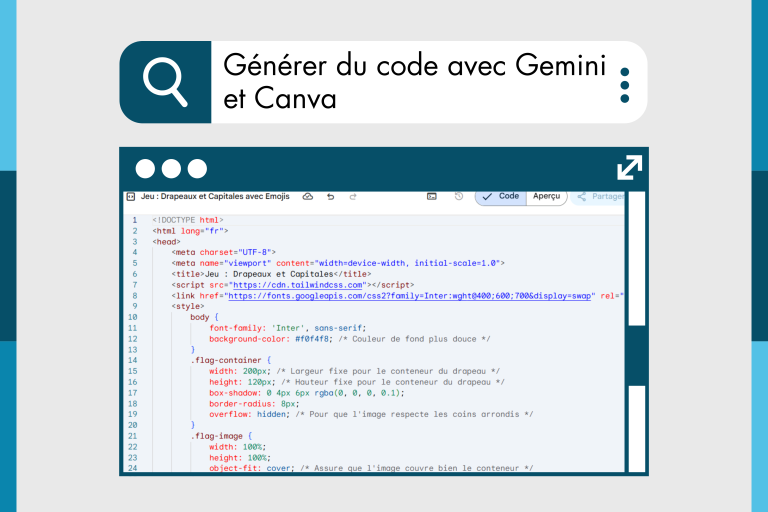Click line number 1 in the gutter

tap(135, 220)
